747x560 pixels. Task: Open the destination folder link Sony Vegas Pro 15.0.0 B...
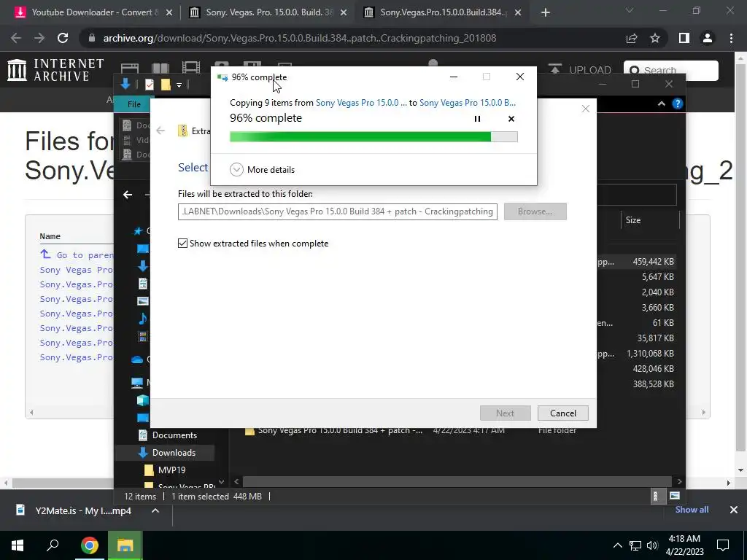point(468,103)
